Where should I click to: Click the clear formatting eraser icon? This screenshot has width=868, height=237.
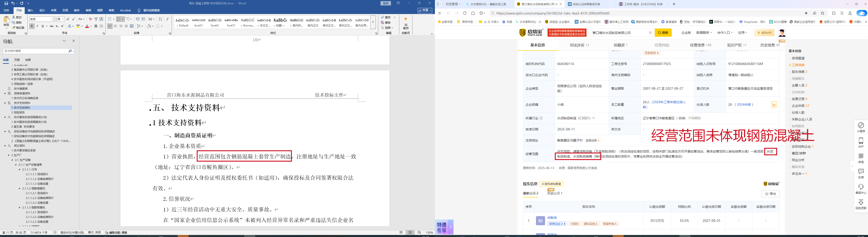click(90, 19)
